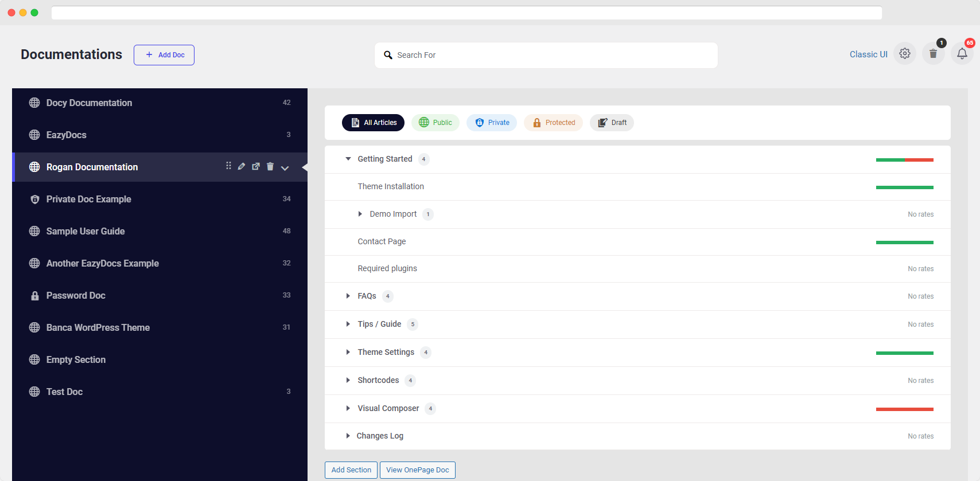Click globe icon beside Another EazyDocs Example

point(34,263)
